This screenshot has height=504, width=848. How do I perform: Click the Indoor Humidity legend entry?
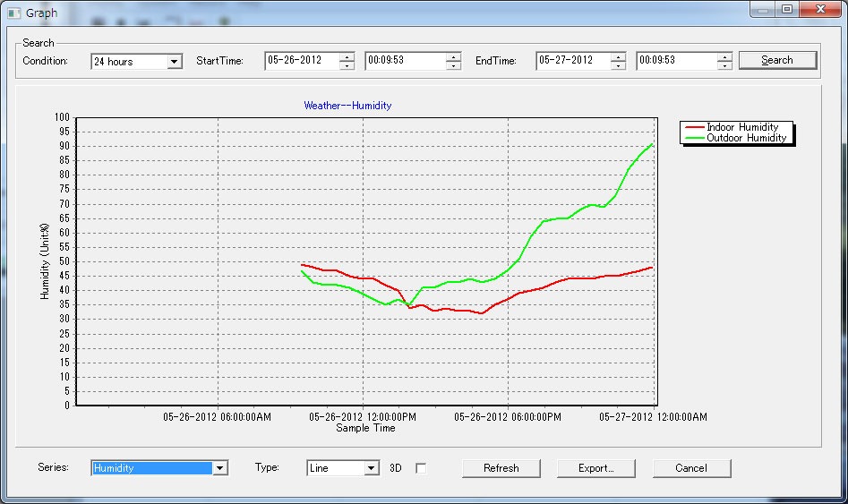[732, 127]
